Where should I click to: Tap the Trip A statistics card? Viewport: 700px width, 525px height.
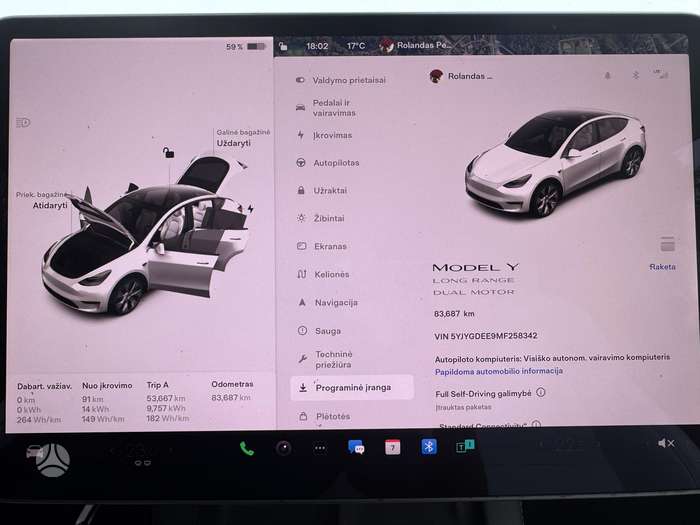(x=168, y=402)
